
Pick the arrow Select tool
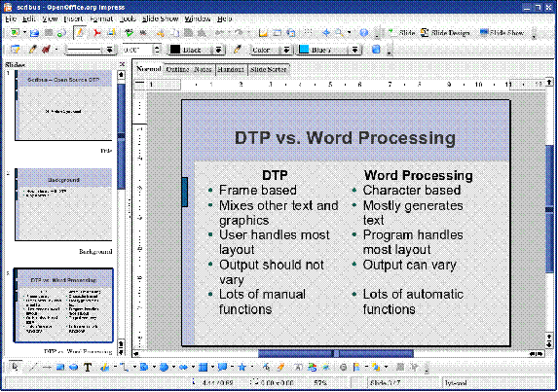(x=16, y=367)
